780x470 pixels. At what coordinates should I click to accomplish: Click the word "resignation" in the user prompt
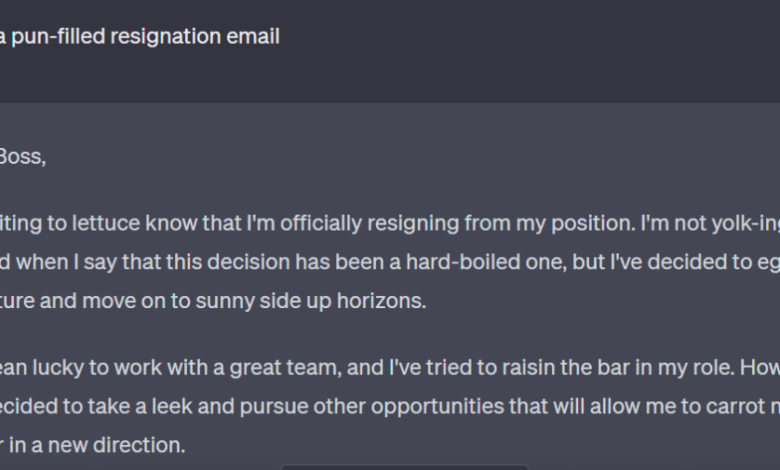[165, 37]
